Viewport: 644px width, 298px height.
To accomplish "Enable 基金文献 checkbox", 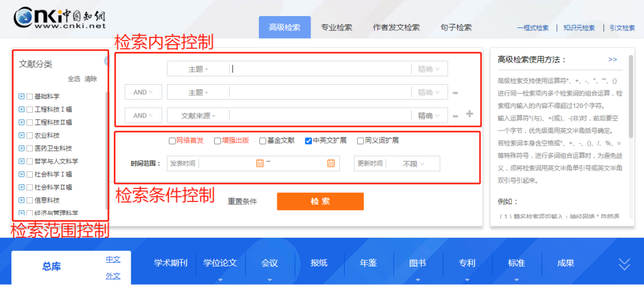I will pyautogui.click(x=263, y=141).
